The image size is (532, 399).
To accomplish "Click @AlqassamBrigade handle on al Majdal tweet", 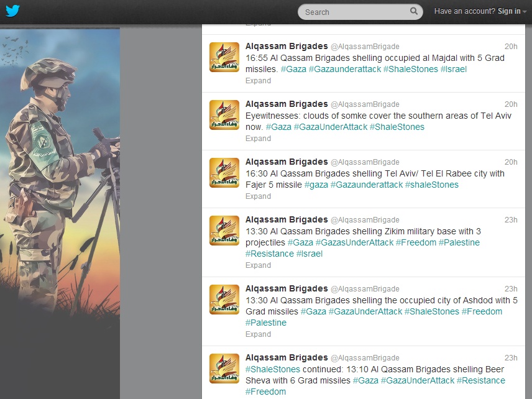I will pyautogui.click(x=365, y=47).
